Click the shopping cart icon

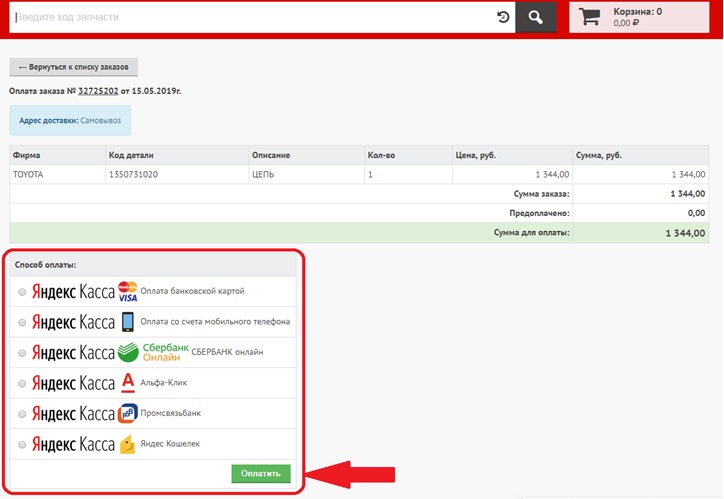coord(590,17)
